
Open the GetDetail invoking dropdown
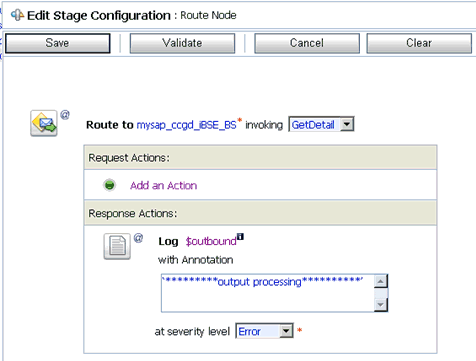pos(321,124)
